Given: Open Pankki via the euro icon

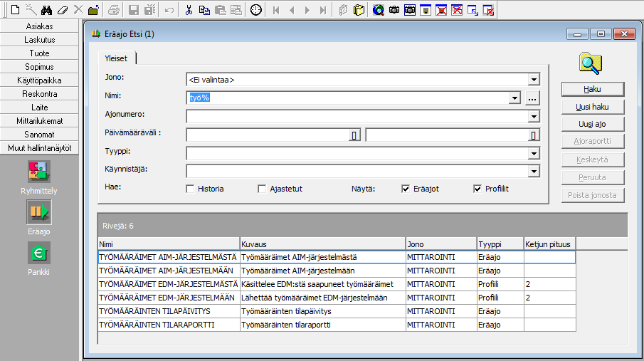Looking at the screenshot, I should coord(39,253).
